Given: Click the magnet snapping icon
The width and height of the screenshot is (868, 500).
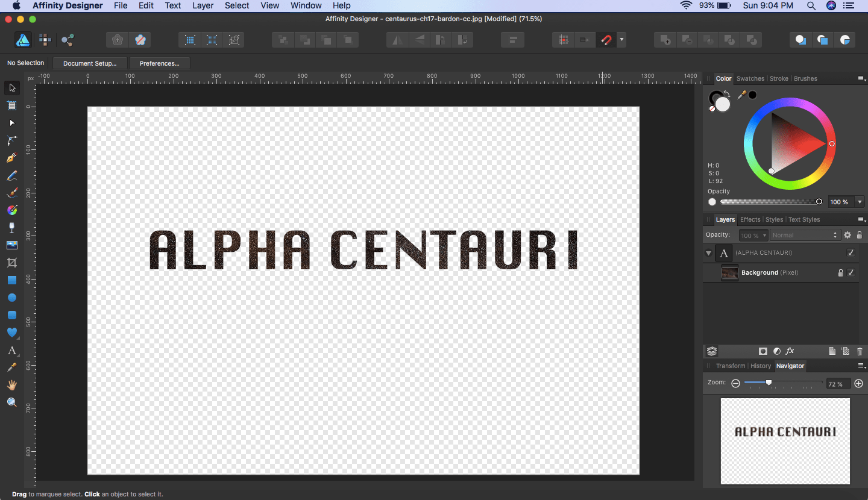Looking at the screenshot, I should click(x=606, y=40).
